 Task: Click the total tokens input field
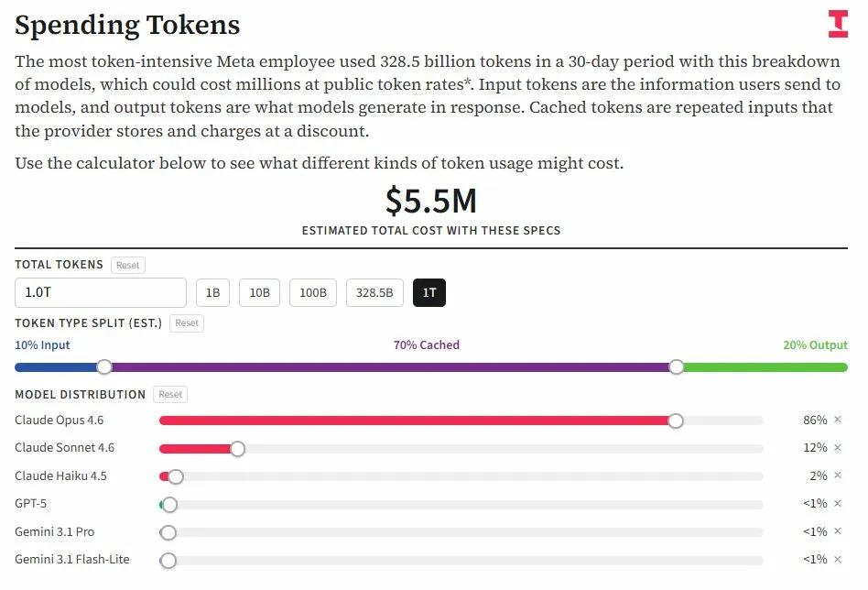tap(101, 293)
